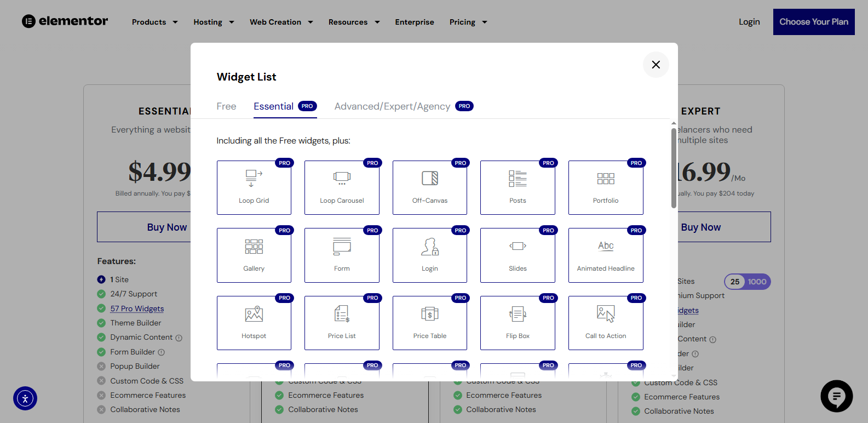Select the Slides widget card
This screenshot has height=423, width=868.
point(518,255)
